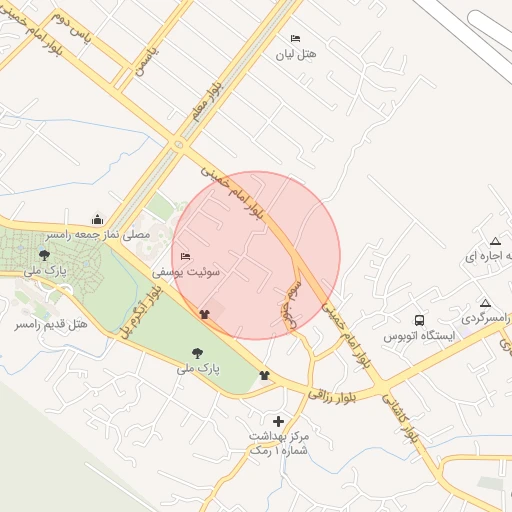This screenshot has height=512, width=512.
Task: Click the tree icon near هتل قدیم رامسر
Action: click(44, 255)
